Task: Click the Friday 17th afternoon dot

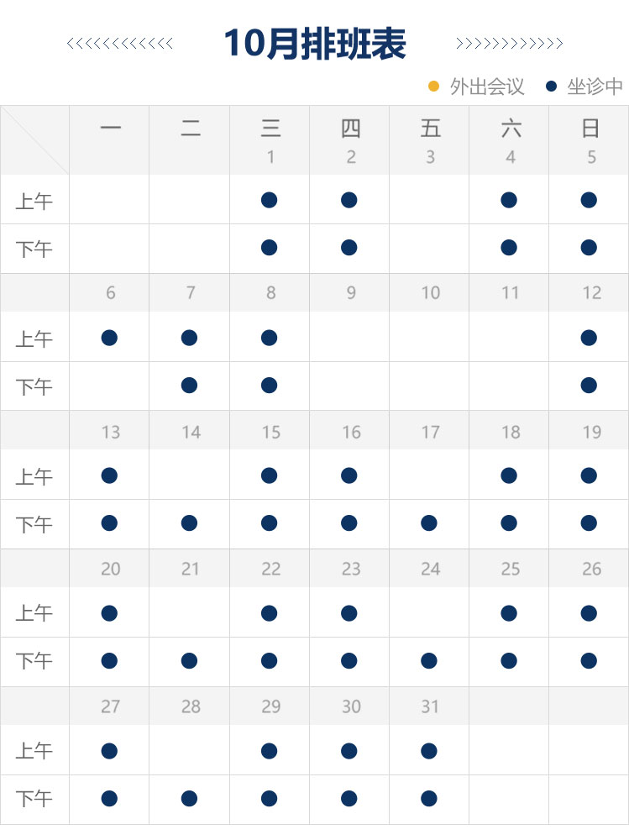Action: point(429,523)
